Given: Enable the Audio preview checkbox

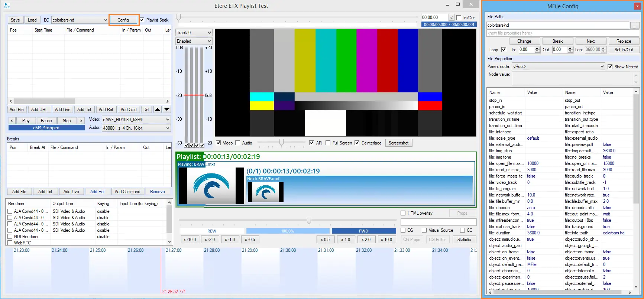Looking at the screenshot, I should pyautogui.click(x=238, y=143).
